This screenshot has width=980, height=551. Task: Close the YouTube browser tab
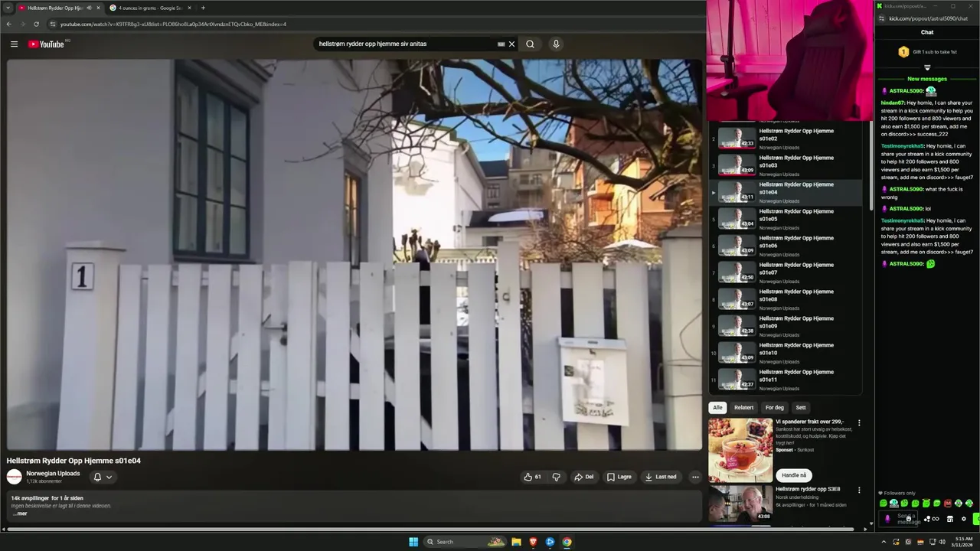click(x=98, y=8)
